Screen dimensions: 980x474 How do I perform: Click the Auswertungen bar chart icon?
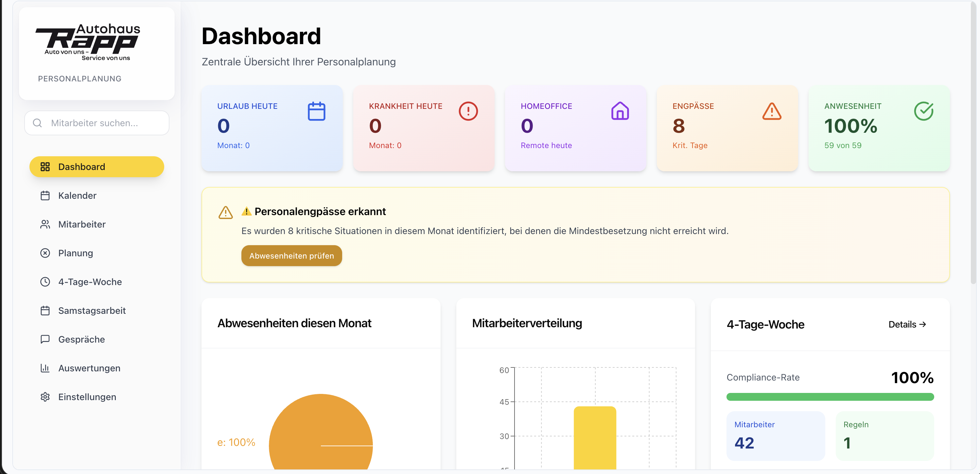(x=45, y=368)
